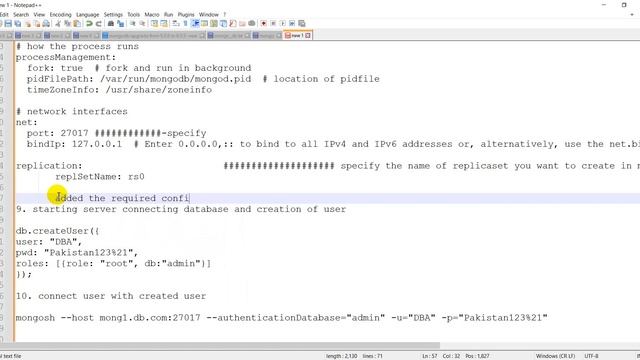Click the 'processManagement:' line
The image size is (640, 360).
(66, 57)
